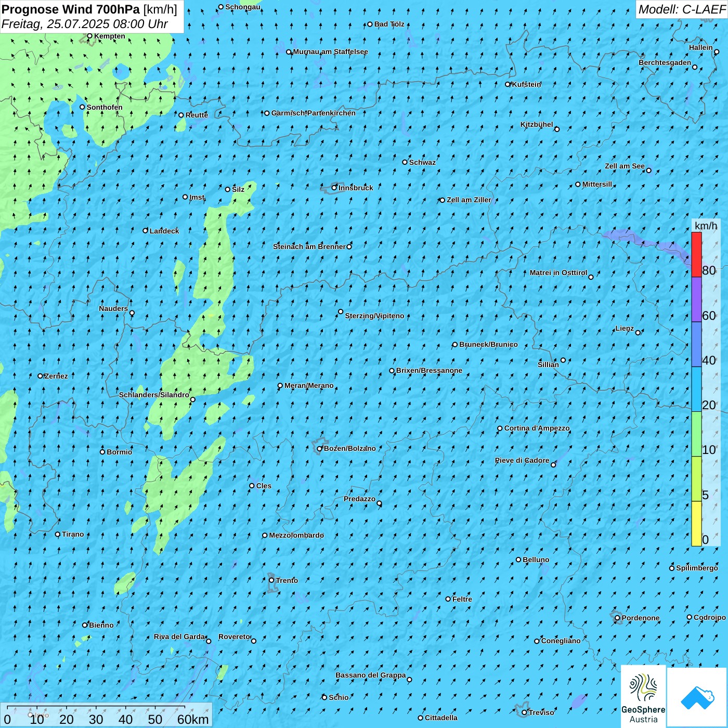This screenshot has height=728, width=728.
Task: Select the Spilimbergo label
Action: click(697, 568)
